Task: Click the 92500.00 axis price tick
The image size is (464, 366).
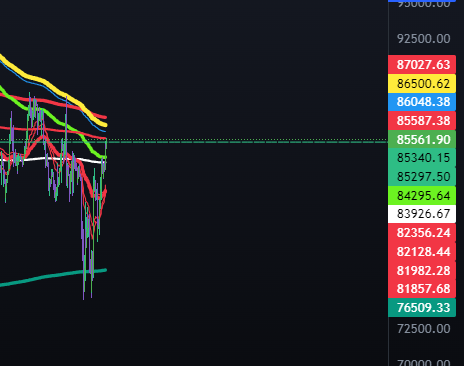Action: 423,39
